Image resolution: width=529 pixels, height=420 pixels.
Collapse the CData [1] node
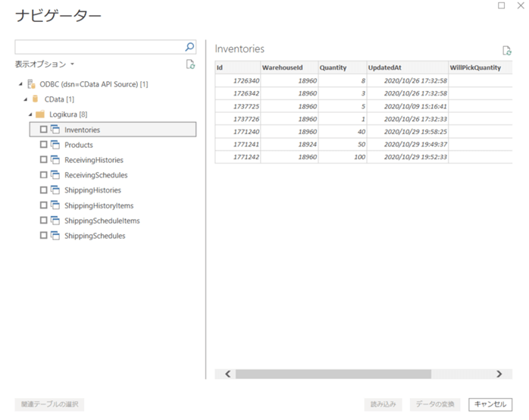tap(26, 99)
